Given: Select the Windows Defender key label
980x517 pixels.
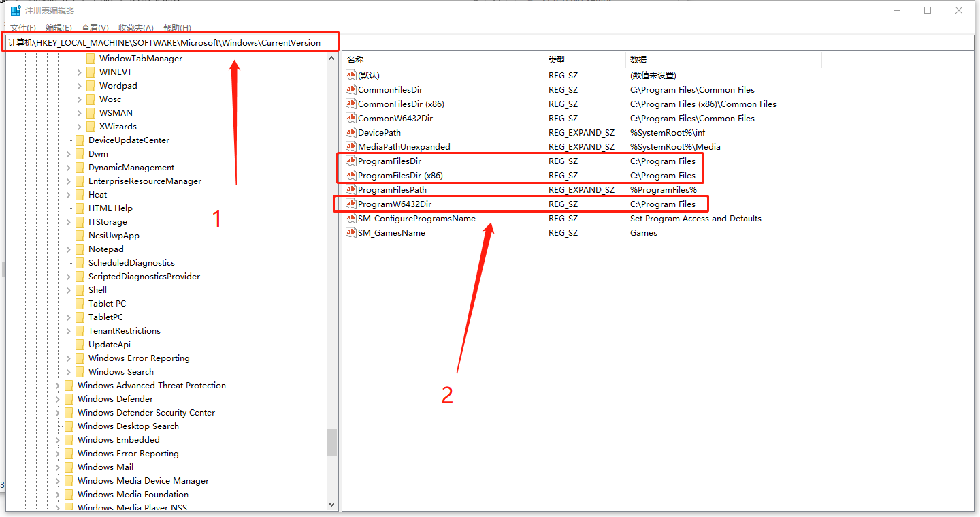Looking at the screenshot, I should coord(115,399).
